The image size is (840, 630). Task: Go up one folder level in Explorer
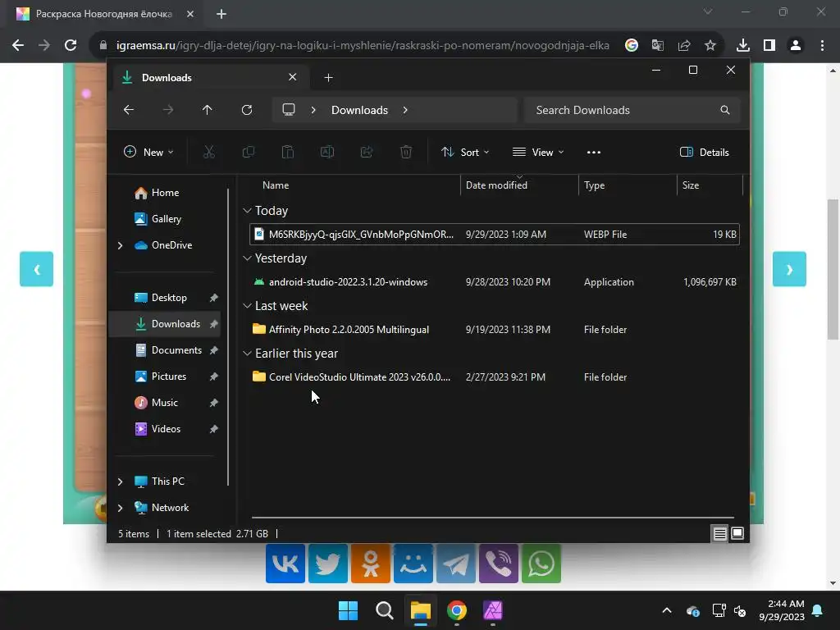(208, 110)
